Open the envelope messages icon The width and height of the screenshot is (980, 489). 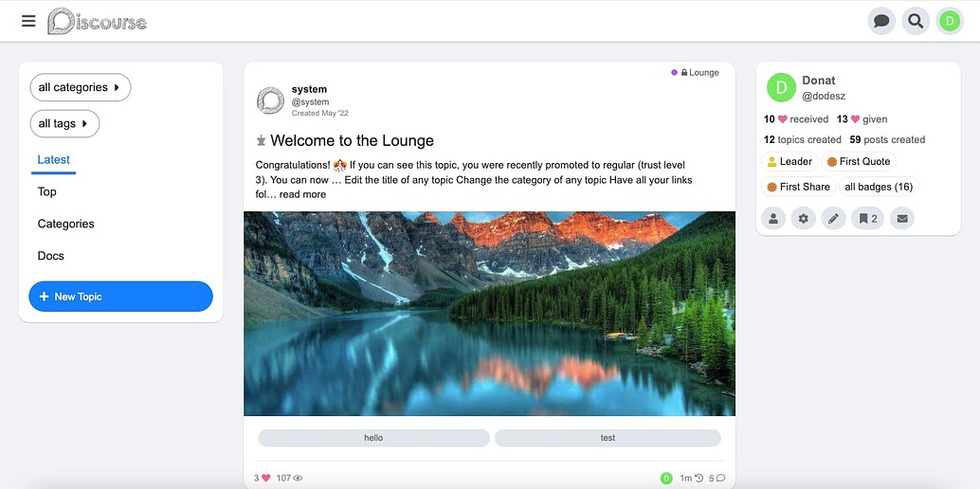click(902, 218)
